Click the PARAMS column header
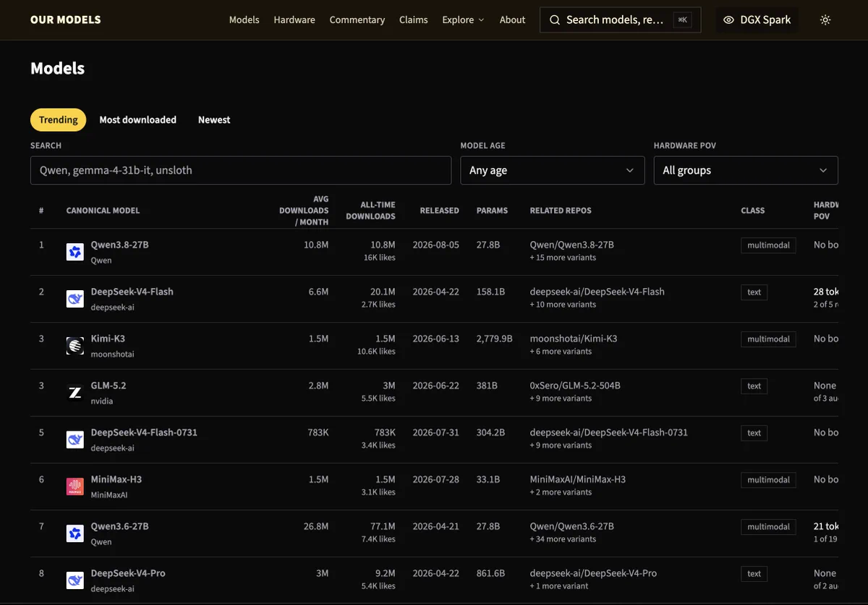 492,211
